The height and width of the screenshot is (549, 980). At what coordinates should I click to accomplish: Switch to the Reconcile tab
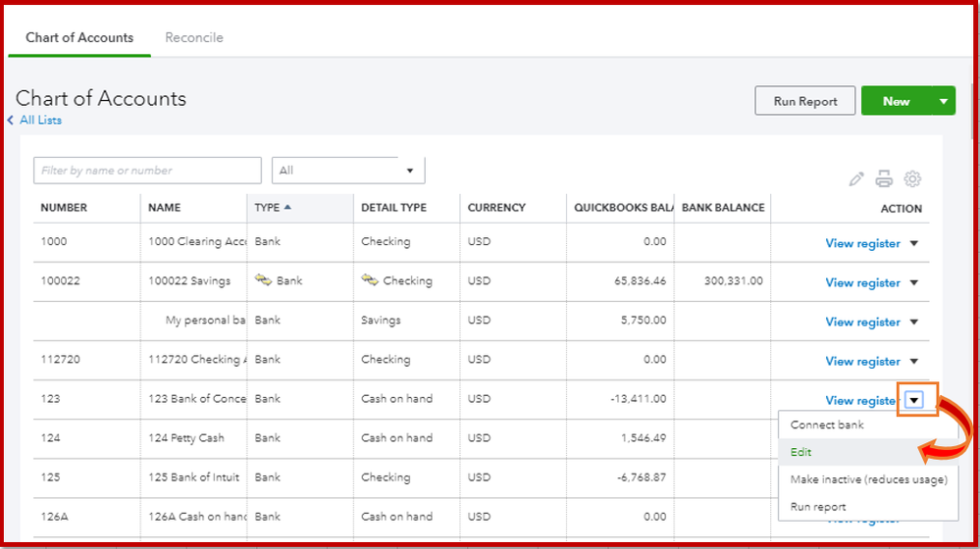pyautogui.click(x=194, y=37)
